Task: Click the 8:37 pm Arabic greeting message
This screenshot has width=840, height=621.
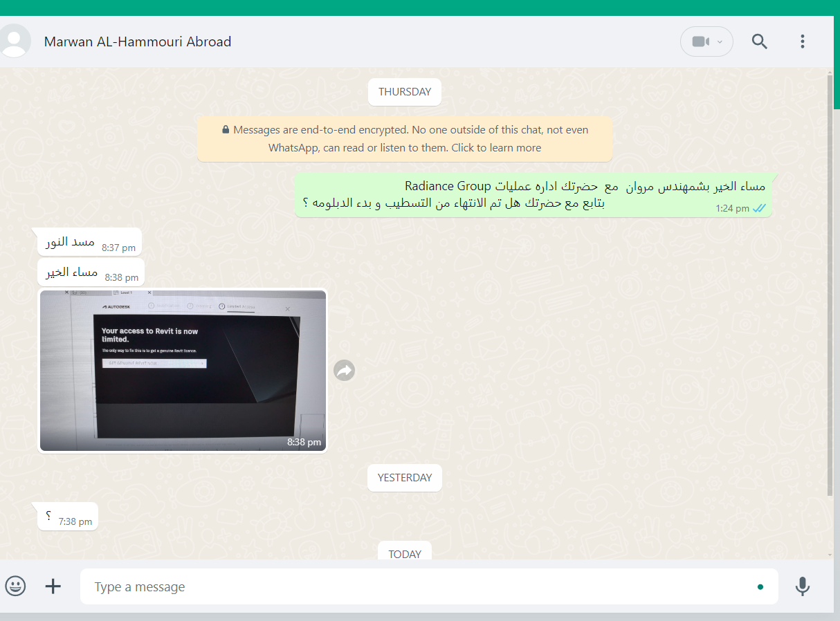Action: click(x=90, y=242)
